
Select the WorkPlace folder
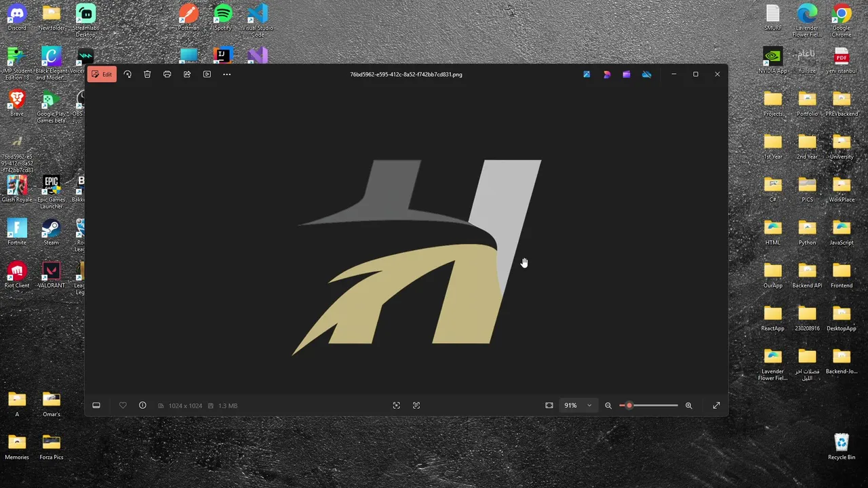[x=842, y=189]
